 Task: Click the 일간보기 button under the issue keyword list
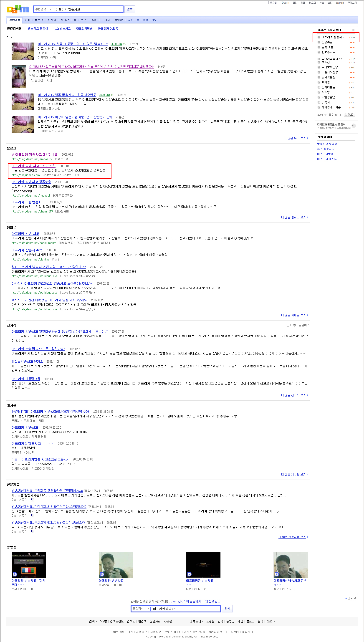349,115
